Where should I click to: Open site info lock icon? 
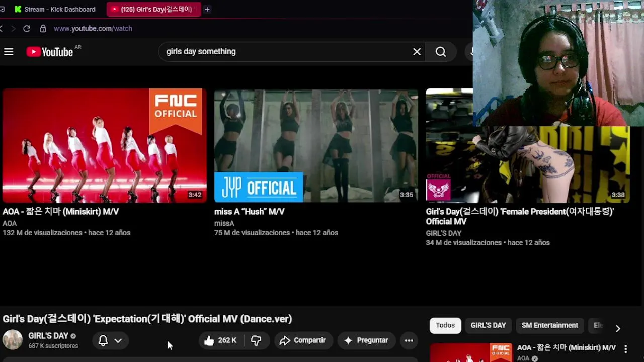(43, 29)
